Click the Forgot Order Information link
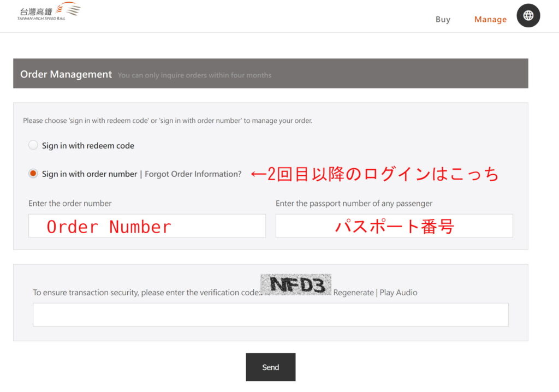This screenshot has width=559, height=392. point(193,174)
